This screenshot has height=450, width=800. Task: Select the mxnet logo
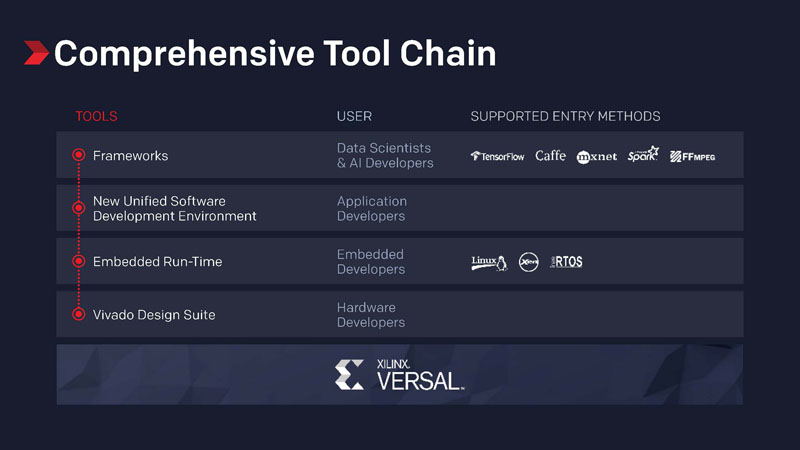click(596, 157)
